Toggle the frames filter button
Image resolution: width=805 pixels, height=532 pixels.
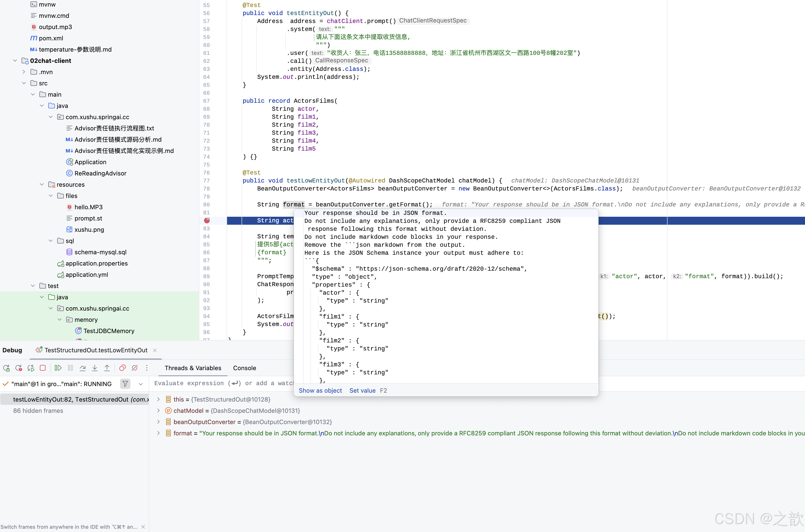pyautogui.click(x=125, y=384)
